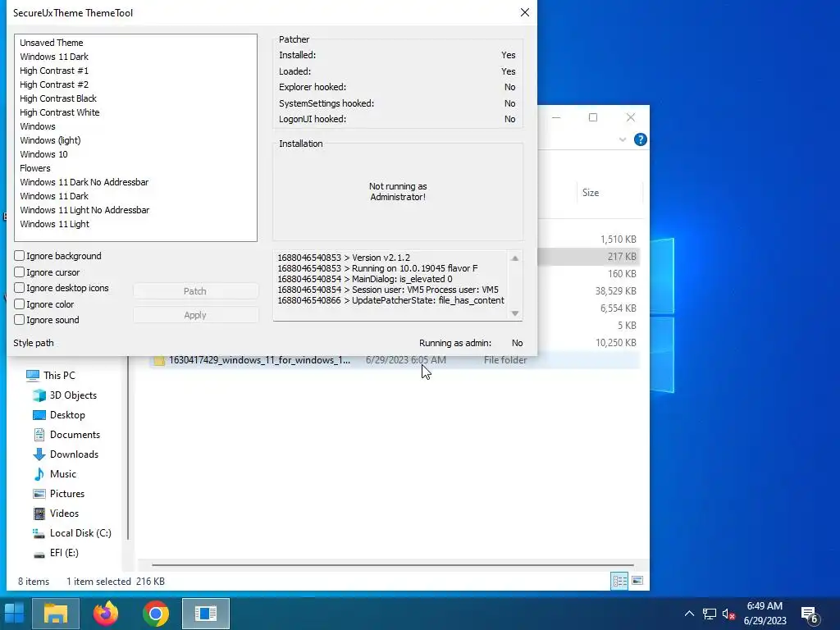Select the file row sized 10,250 KB
This screenshot has width=840, height=630.
(x=589, y=343)
